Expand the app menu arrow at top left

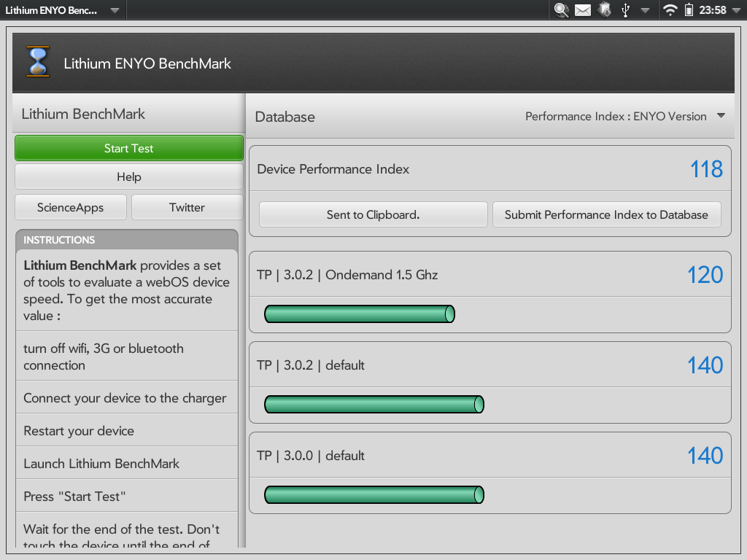[x=115, y=10]
